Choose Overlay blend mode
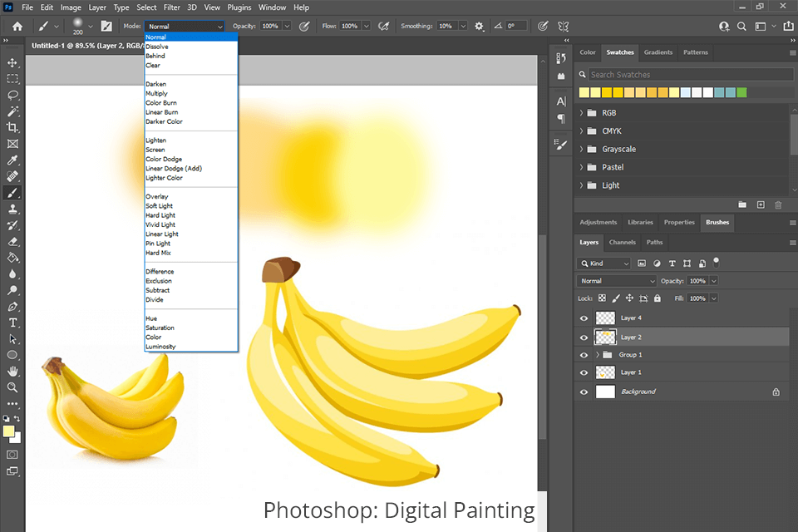This screenshot has width=798, height=532. tap(157, 196)
